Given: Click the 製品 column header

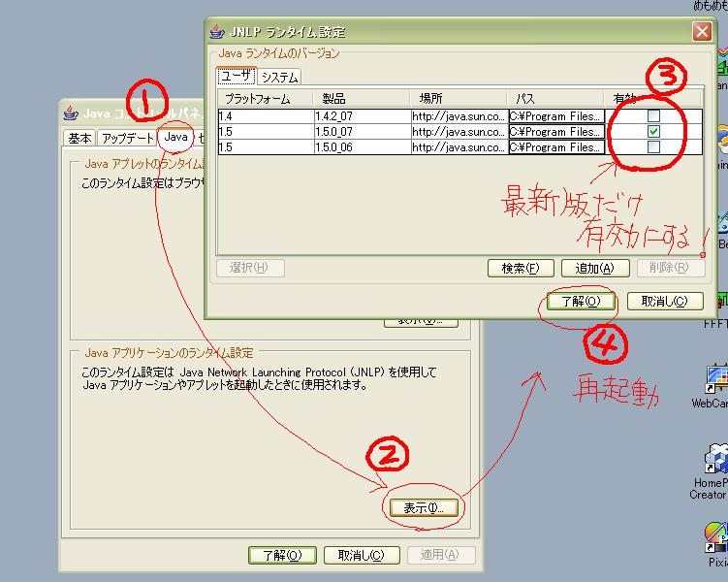Looking at the screenshot, I should click(x=361, y=99).
